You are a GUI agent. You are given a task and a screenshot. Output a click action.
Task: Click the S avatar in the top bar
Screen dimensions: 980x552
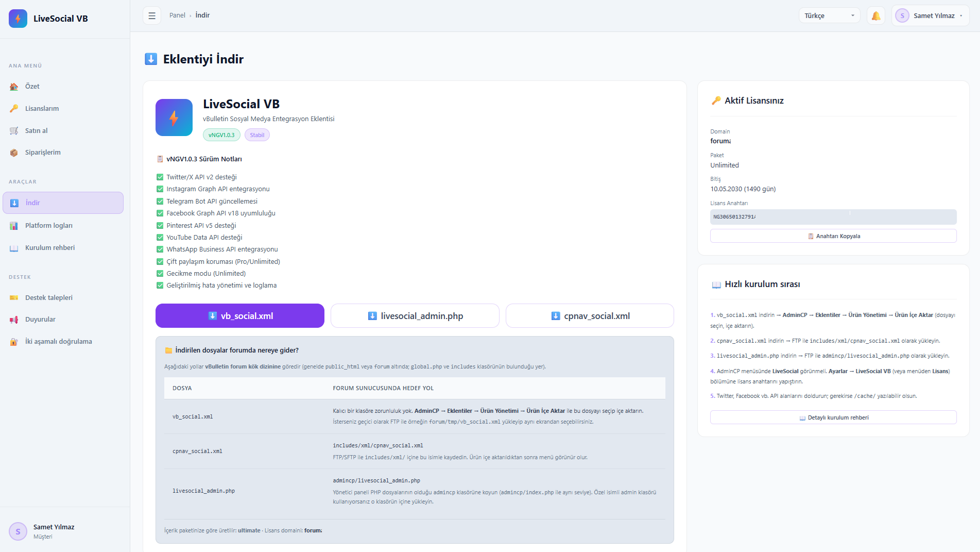[x=902, y=15]
